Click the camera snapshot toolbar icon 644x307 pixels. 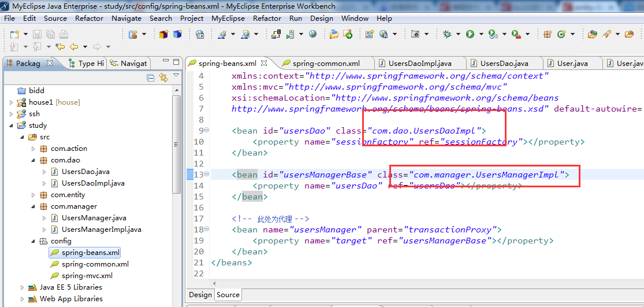[x=415, y=35]
